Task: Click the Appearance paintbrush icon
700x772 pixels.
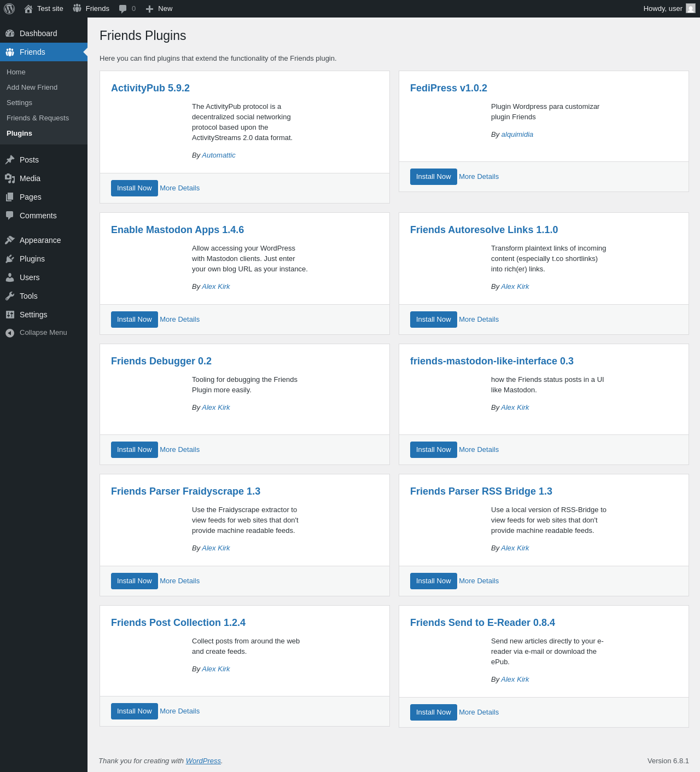Action: (10, 240)
